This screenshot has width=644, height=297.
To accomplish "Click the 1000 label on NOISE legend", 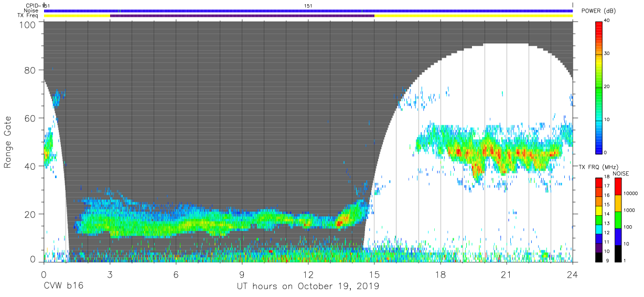I will click(x=629, y=210).
